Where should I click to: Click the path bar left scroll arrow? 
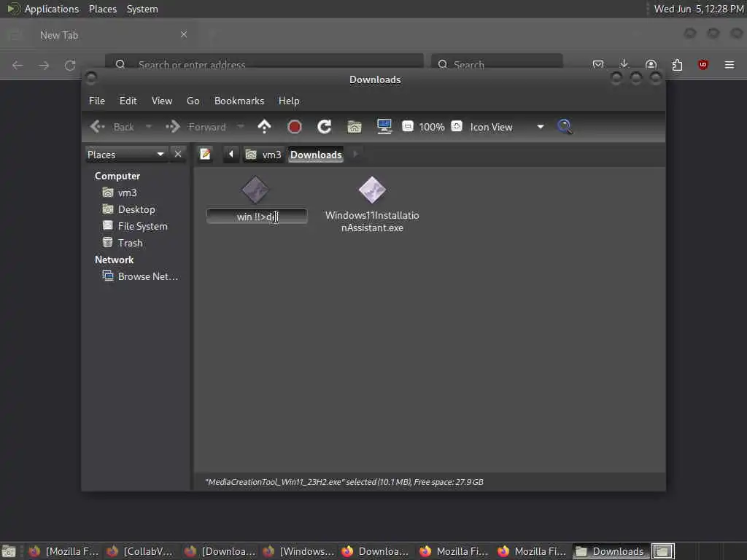[231, 155]
